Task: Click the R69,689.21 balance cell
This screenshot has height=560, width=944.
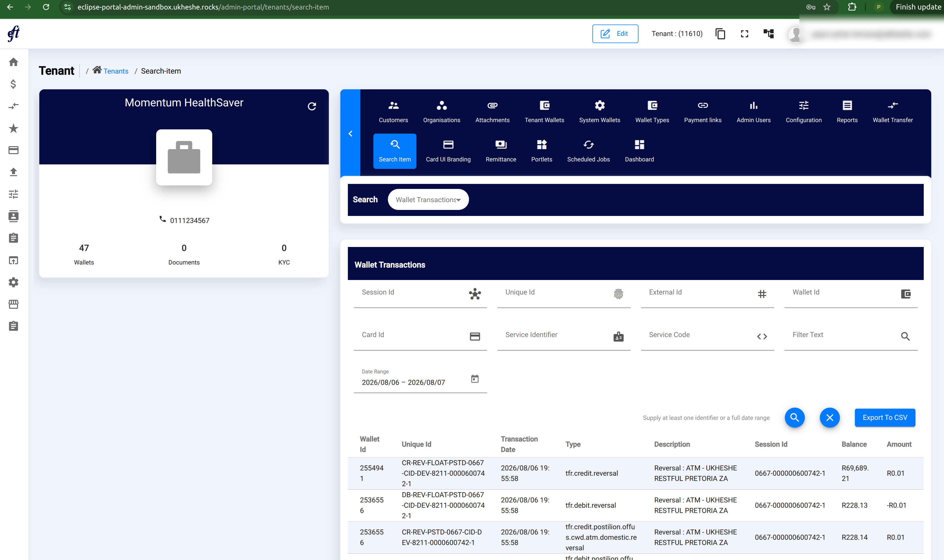Action: pyautogui.click(x=855, y=473)
